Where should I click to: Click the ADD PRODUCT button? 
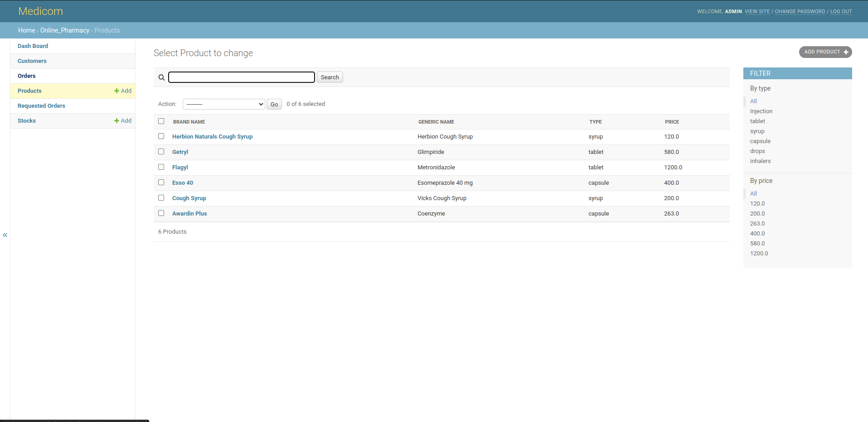[x=825, y=52]
